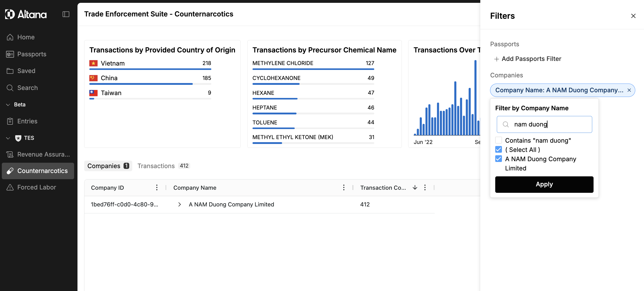Click the Search magnifier icon in sidebar
Screen dimensions: 644x291
coord(10,88)
